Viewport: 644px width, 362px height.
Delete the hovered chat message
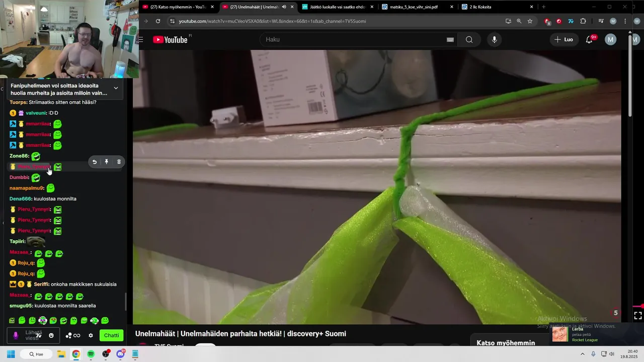point(119,162)
